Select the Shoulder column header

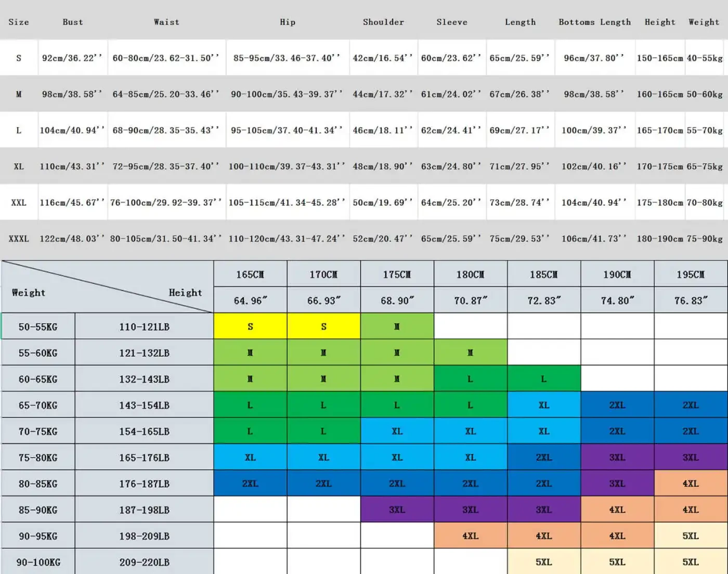click(383, 22)
